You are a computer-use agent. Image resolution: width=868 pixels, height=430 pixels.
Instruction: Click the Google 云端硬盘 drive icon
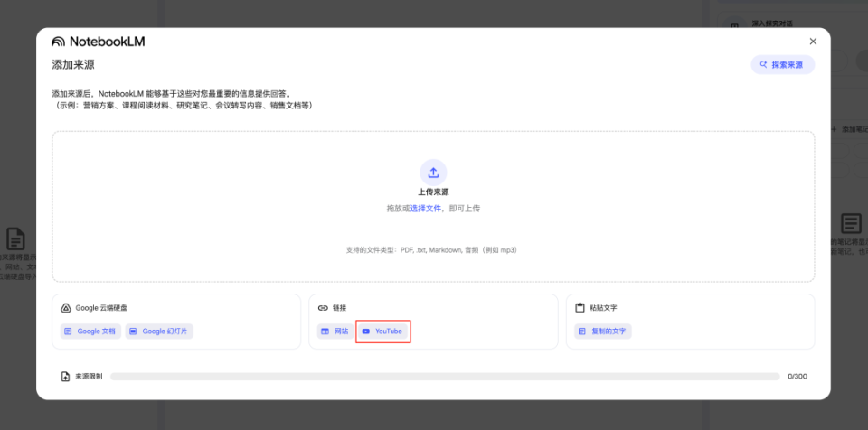(x=65, y=308)
